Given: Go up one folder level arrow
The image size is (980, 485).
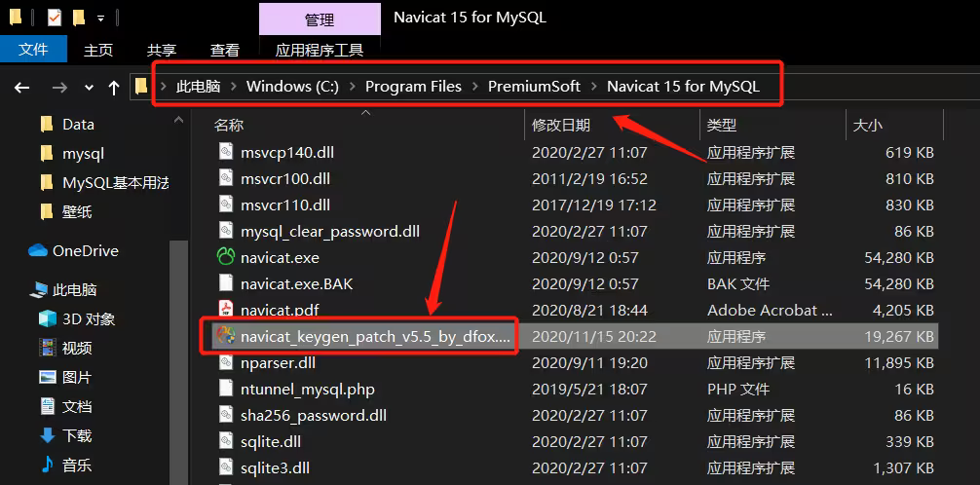Looking at the screenshot, I should 114,88.
